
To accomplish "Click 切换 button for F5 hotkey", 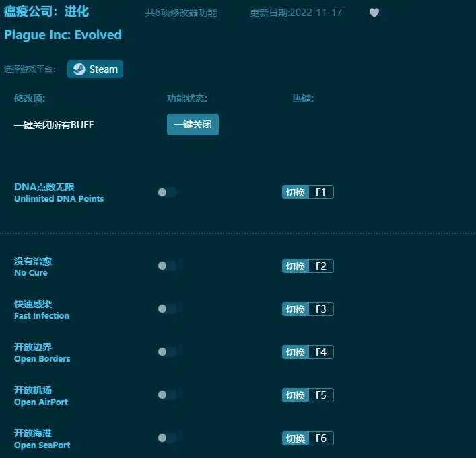I will (x=296, y=395).
